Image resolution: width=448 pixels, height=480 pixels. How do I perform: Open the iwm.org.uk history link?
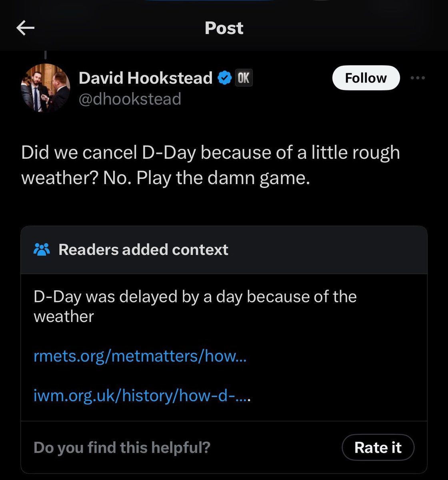coord(142,396)
